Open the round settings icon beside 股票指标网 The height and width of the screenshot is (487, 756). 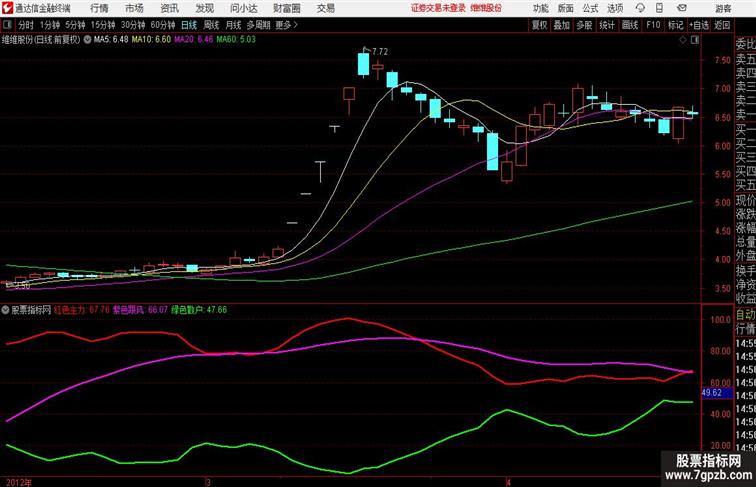5,310
